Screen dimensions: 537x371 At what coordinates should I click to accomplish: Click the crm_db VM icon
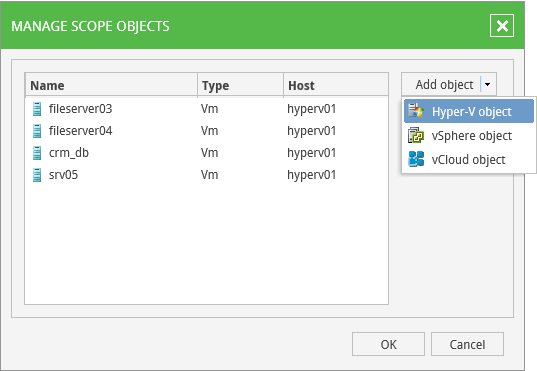pos(37,153)
